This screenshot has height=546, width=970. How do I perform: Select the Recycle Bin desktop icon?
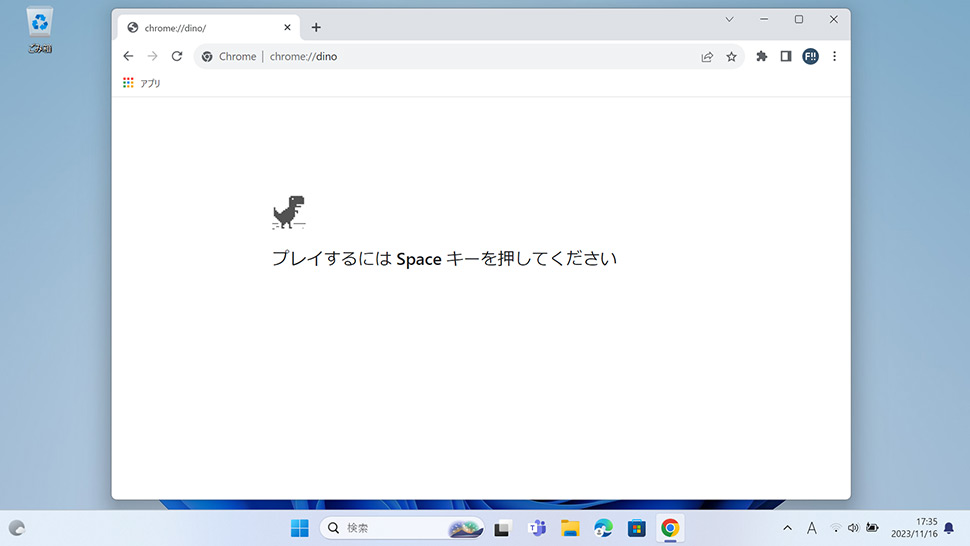point(40,30)
